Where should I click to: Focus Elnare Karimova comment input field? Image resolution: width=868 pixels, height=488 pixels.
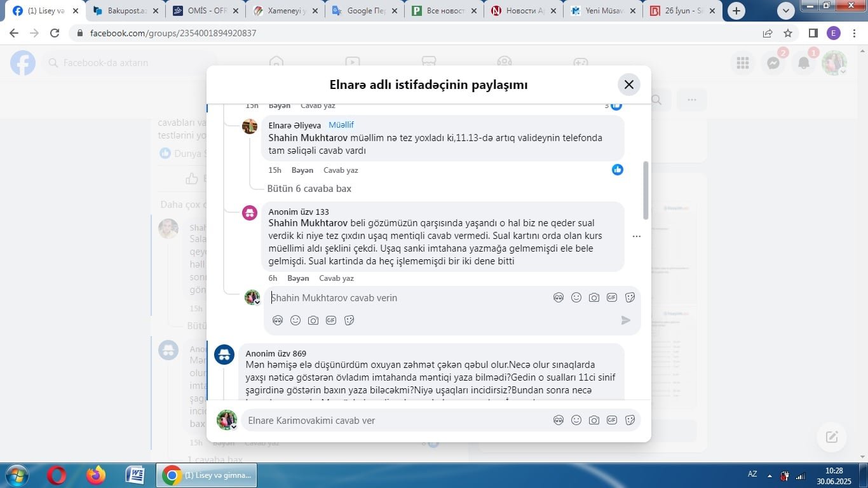coord(397,421)
